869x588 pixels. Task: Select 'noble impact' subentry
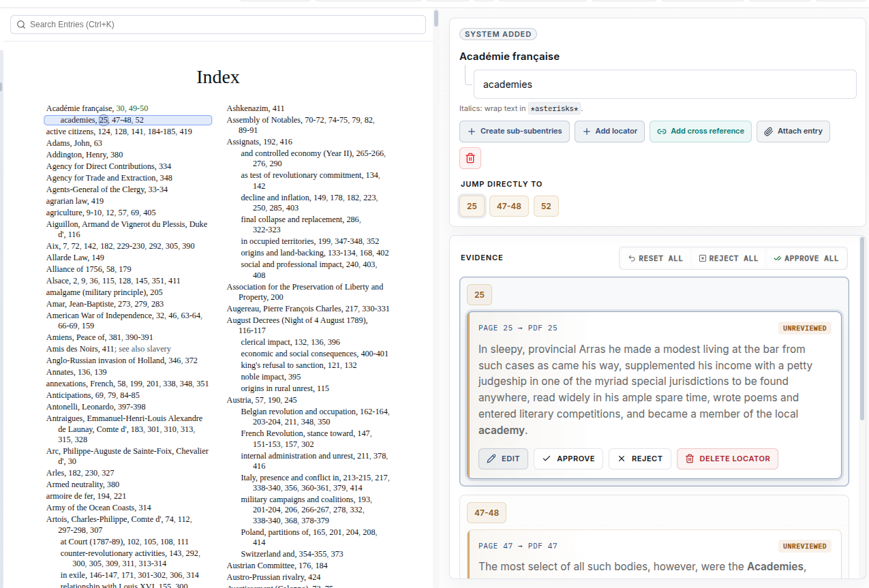click(x=271, y=377)
